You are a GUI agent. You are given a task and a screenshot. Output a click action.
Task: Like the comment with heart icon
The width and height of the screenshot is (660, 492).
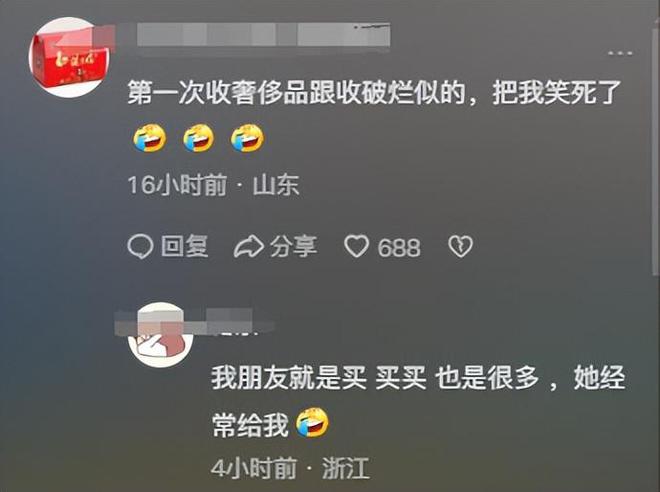(x=357, y=246)
